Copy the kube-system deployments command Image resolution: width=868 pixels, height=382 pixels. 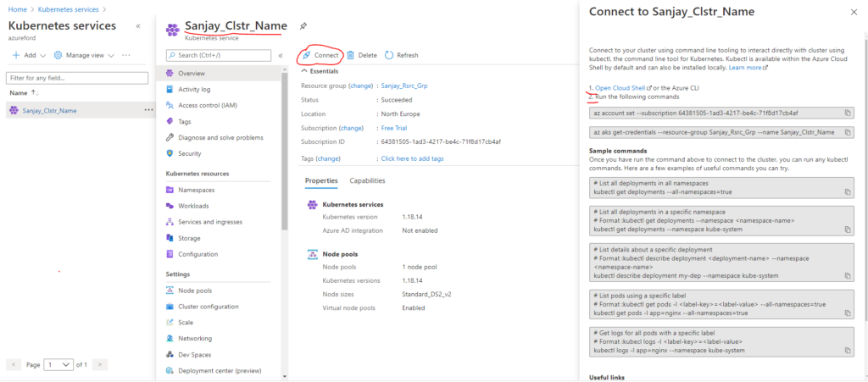pyautogui.click(x=847, y=229)
